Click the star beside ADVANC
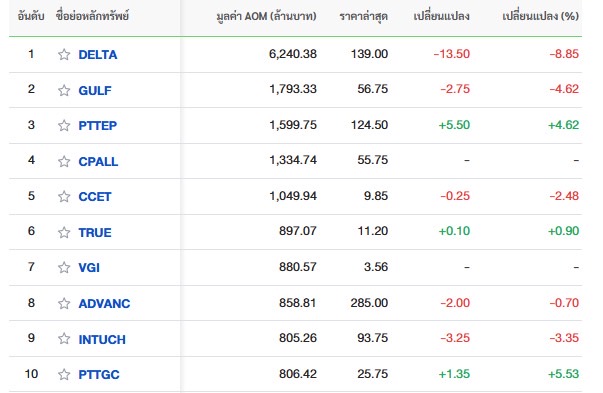The image size is (603, 393). 64,303
